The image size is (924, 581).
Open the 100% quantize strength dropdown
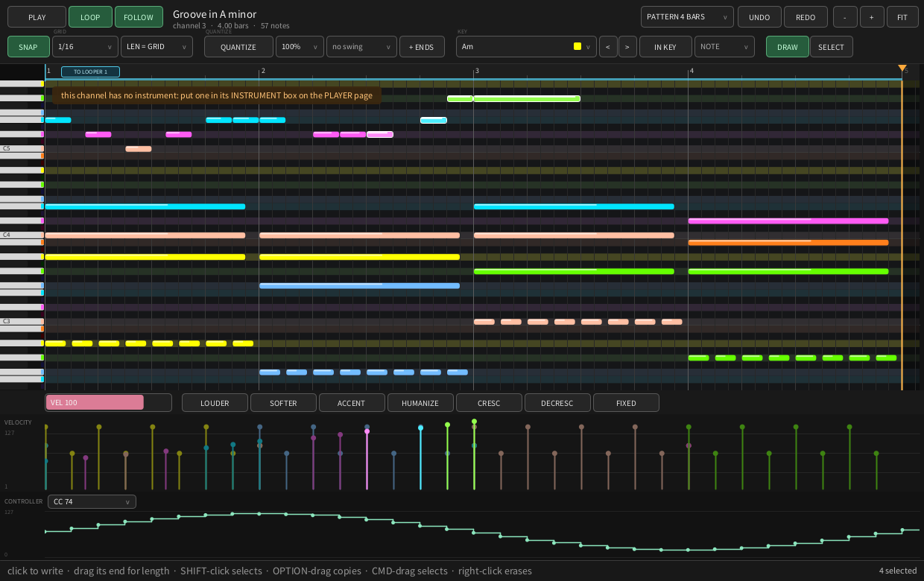pyautogui.click(x=300, y=47)
